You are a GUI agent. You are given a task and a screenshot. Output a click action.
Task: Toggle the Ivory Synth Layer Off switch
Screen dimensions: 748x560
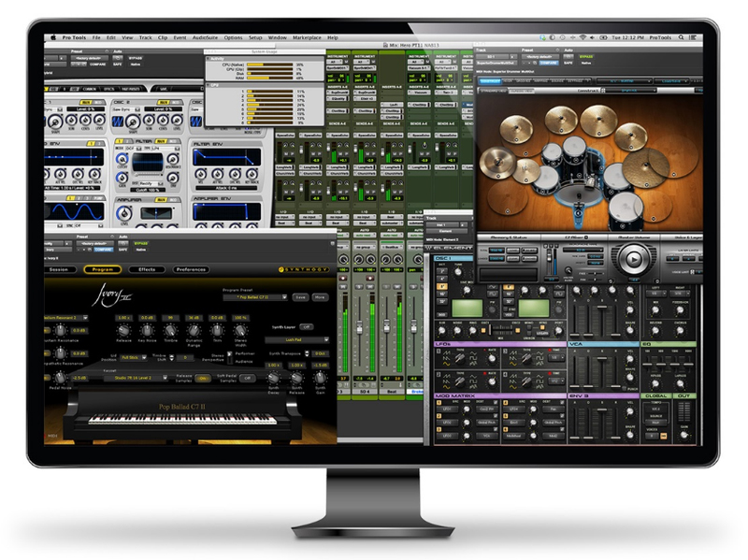pos(307,327)
